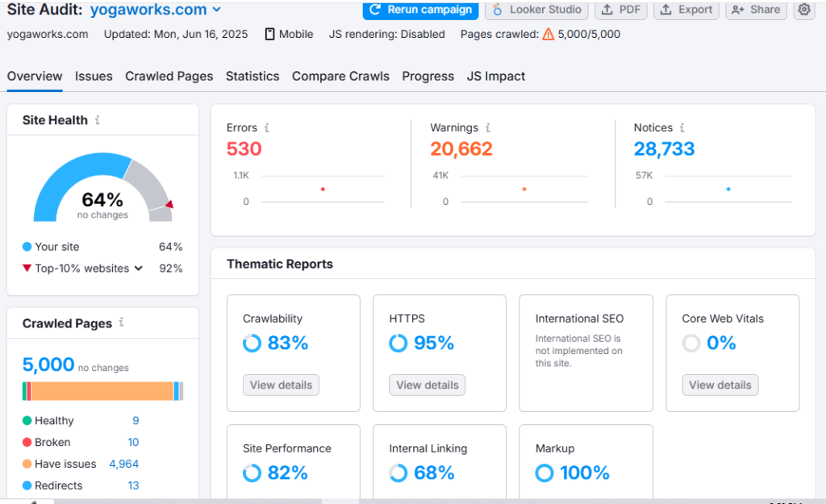826x504 pixels.
Task: Click the Errors info icon
Action: [x=266, y=127]
